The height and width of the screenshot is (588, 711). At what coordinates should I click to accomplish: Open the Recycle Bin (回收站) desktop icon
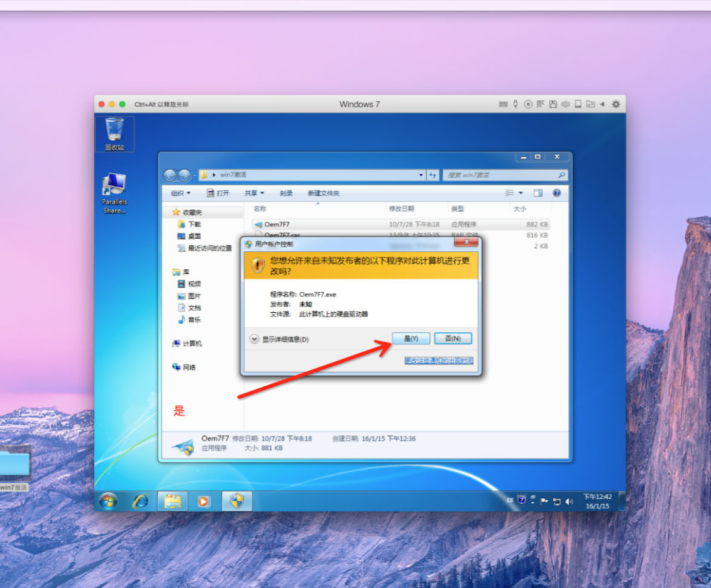(114, 134)
